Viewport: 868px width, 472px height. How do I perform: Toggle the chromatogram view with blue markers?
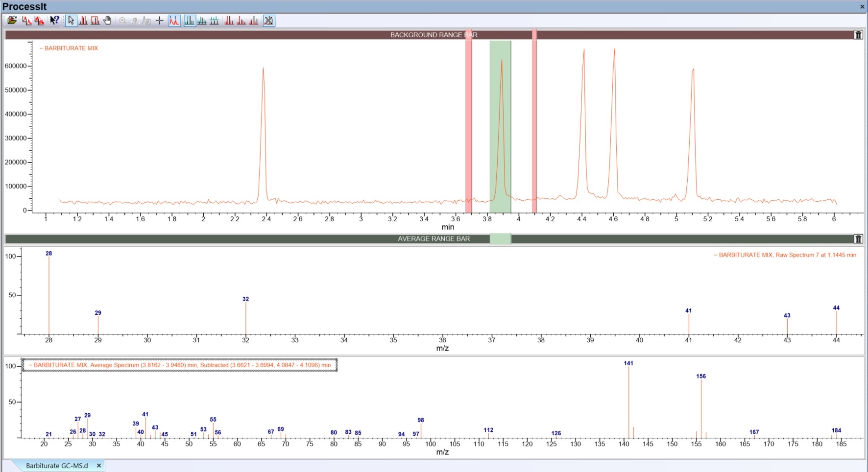point(174,21)
